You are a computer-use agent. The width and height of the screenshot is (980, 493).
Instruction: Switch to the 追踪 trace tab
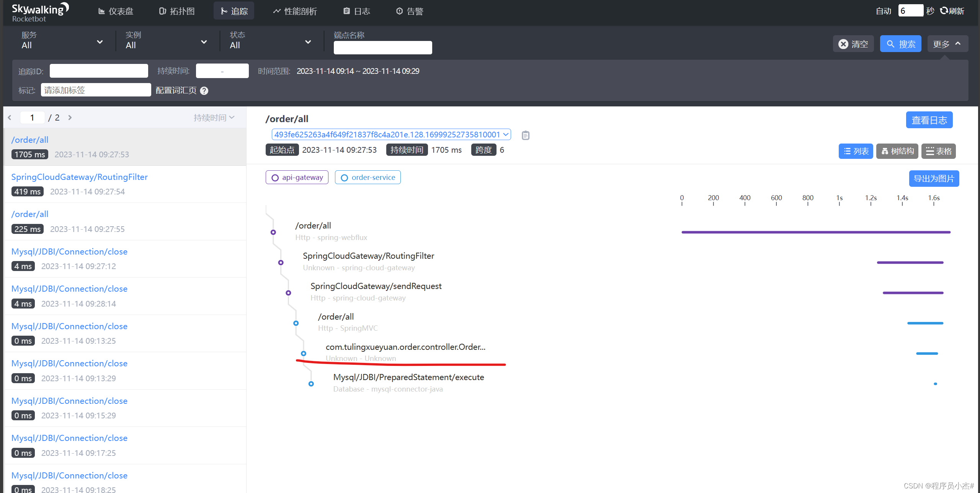click(234, 11)
